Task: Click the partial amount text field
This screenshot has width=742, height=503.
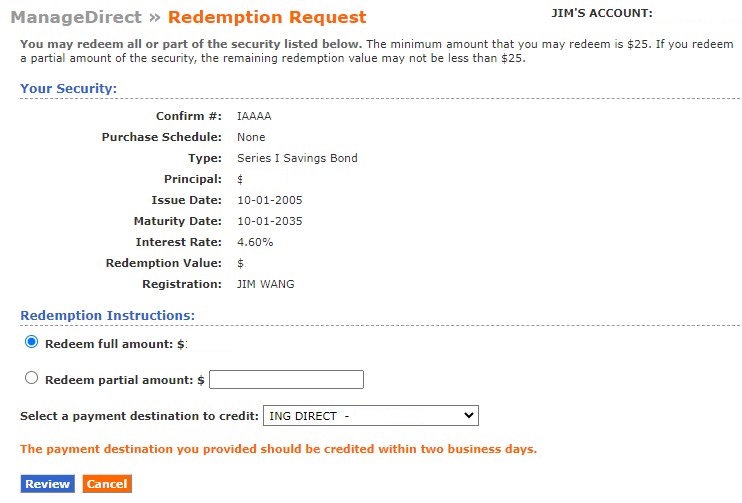Action: pos(286,380)
